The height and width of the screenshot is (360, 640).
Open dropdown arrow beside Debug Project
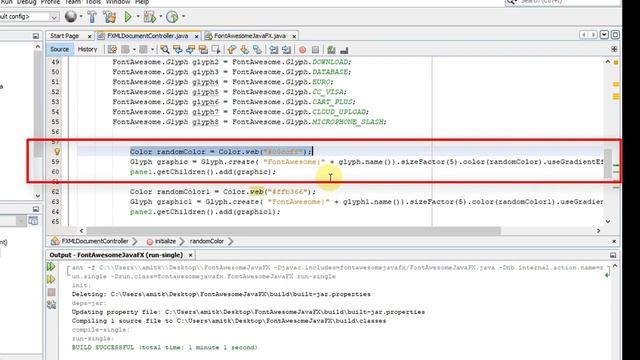(160, 17)
